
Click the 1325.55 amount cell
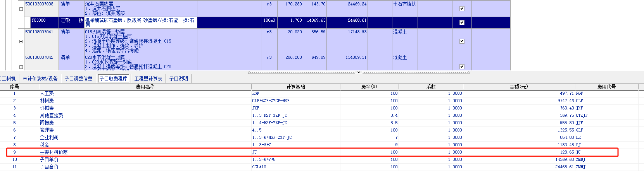tap(519, 130)
